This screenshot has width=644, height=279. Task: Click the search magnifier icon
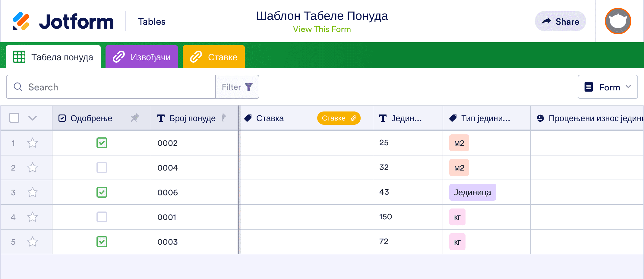click(18, 87)
